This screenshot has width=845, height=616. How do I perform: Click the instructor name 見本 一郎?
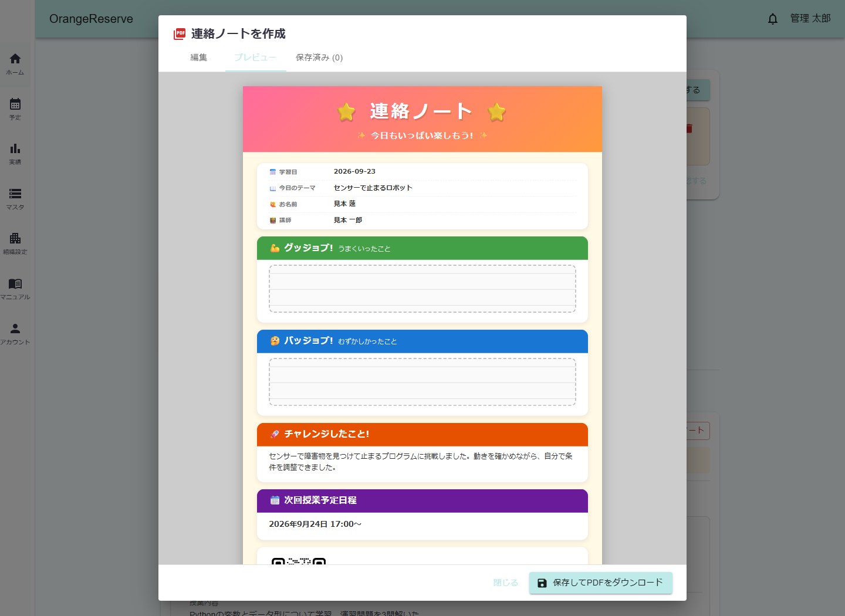pyautogui.click(x=348, y=220)
